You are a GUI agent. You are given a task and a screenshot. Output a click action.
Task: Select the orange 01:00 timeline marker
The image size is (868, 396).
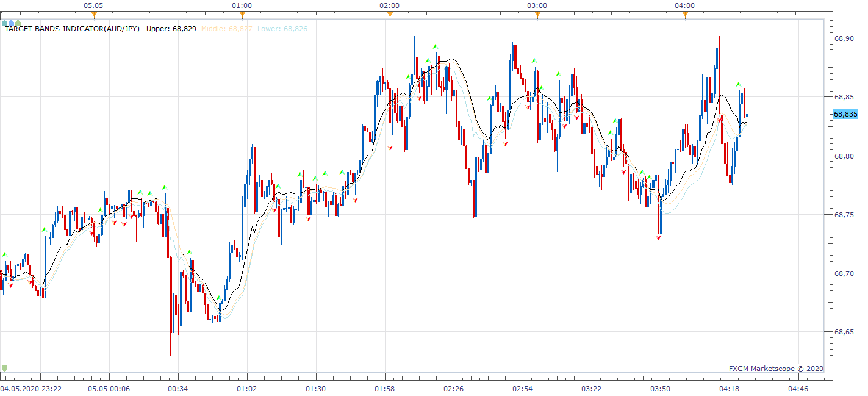point(242,14)
